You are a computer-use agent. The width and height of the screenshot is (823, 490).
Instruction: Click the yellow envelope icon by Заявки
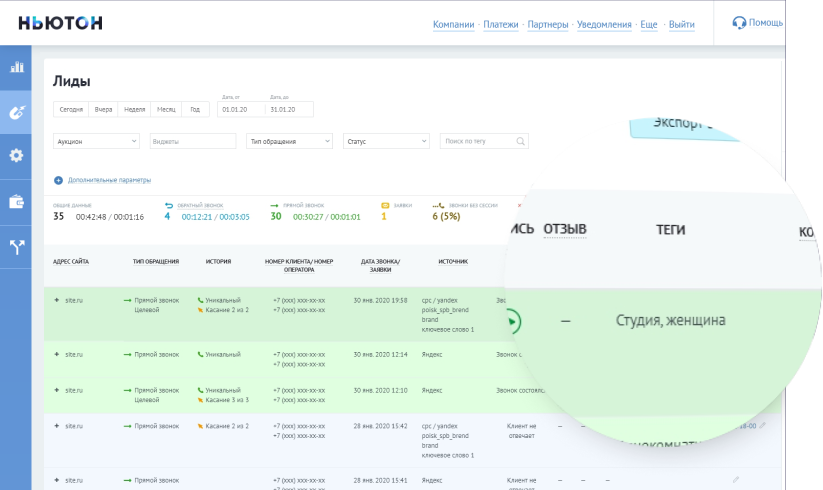click(385, 206)
